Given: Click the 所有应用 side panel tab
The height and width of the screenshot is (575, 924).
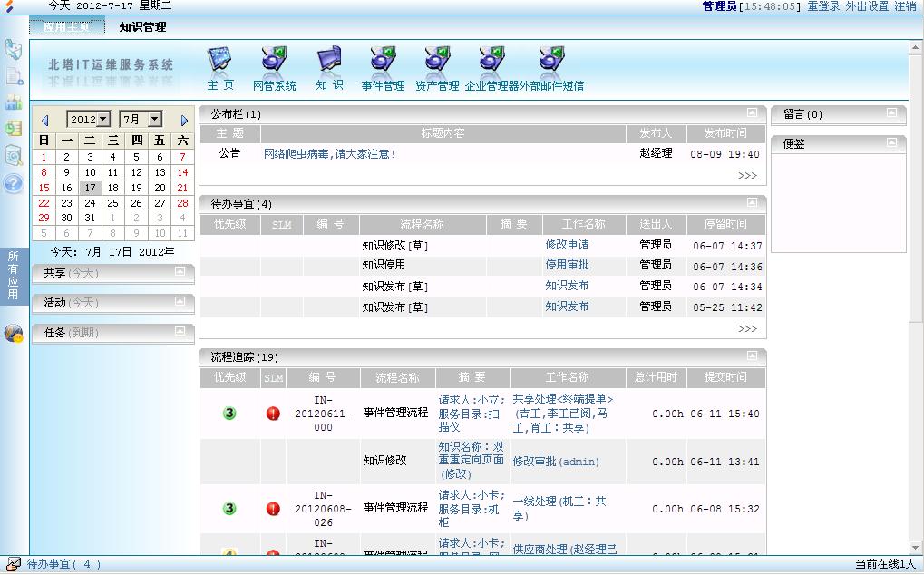Looking at the screenshot, I should point(13,276).
